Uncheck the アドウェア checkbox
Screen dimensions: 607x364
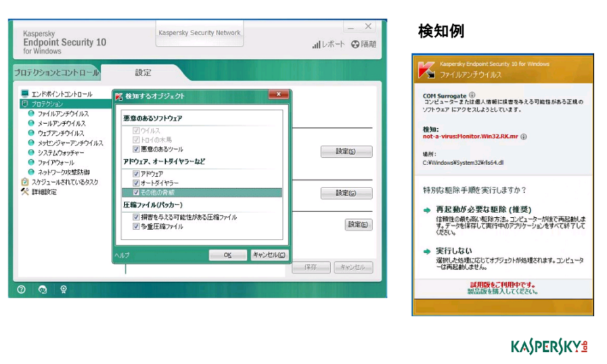pyautogui.click(x=136, y=174)
